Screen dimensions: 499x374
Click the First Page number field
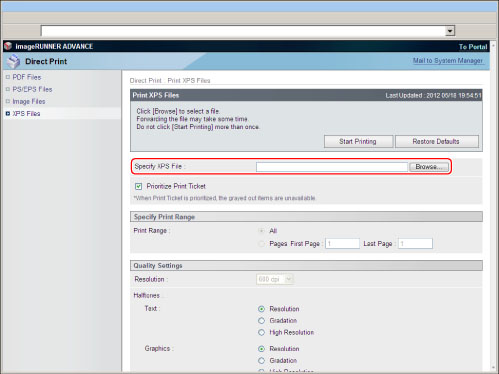(x=342, y=244)
